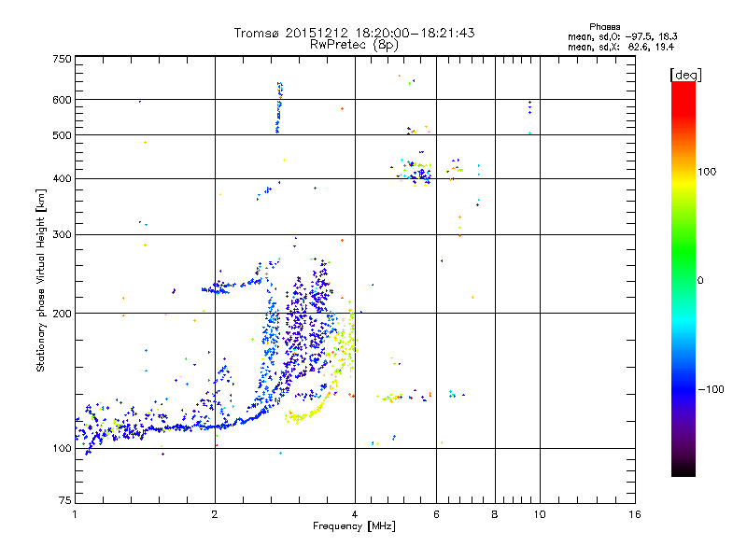Click the x-axis tick label '8'

pyautogui.click(x=495, y=514)
